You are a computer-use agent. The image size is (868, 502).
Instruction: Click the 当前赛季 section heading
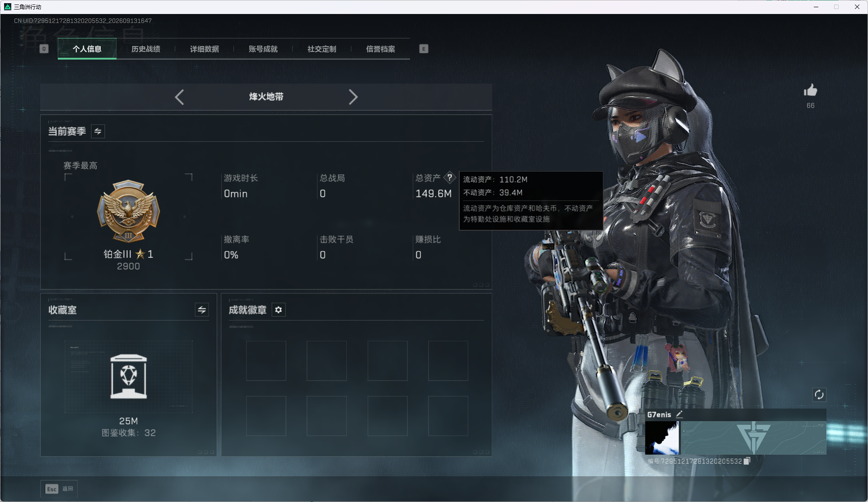click(67, 131)
